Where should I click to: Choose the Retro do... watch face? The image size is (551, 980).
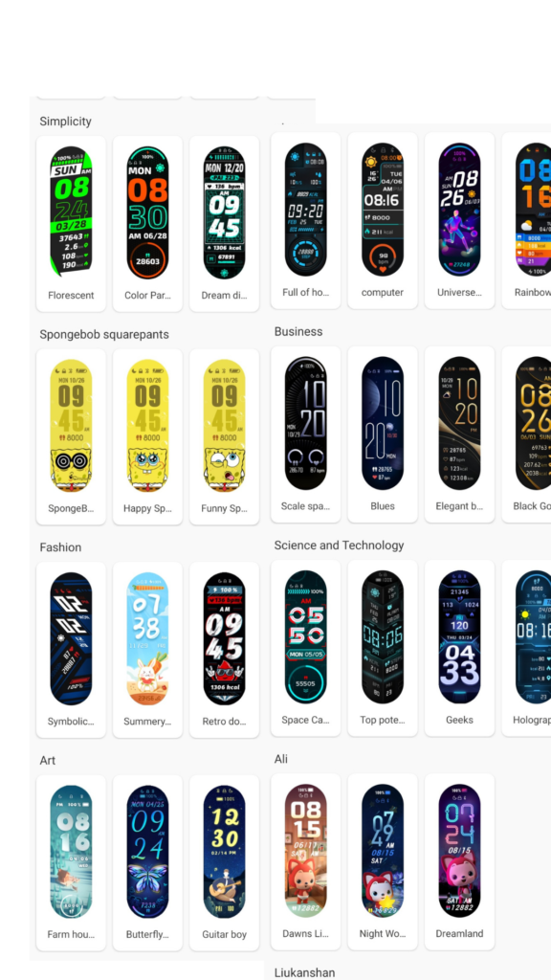point(224,650)
